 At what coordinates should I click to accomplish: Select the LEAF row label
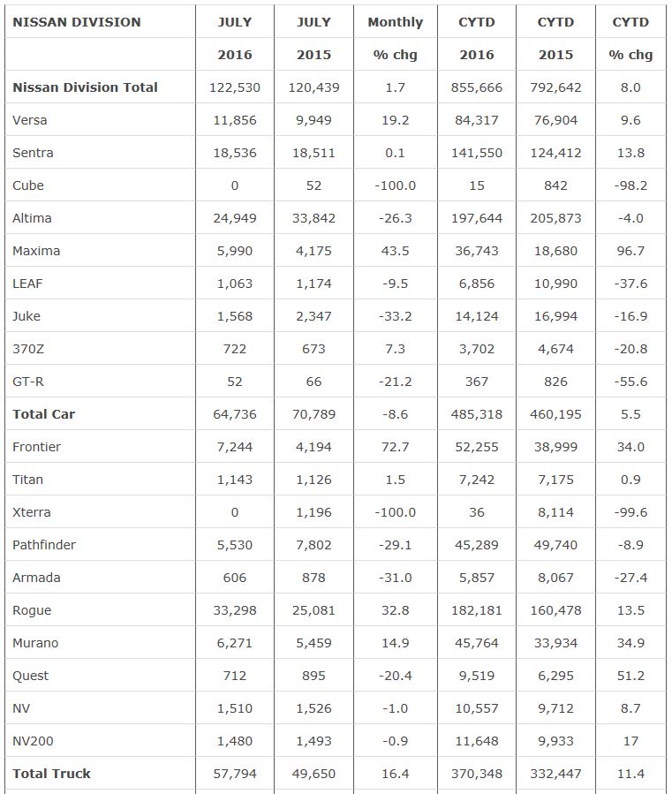pyautogui.click(x=28, y=284)
